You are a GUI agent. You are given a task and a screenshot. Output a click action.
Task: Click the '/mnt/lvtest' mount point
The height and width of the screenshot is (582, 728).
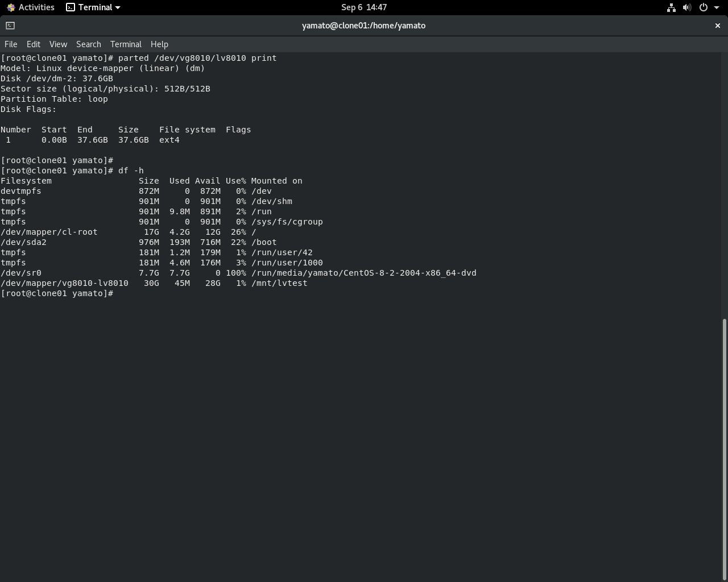279,283
